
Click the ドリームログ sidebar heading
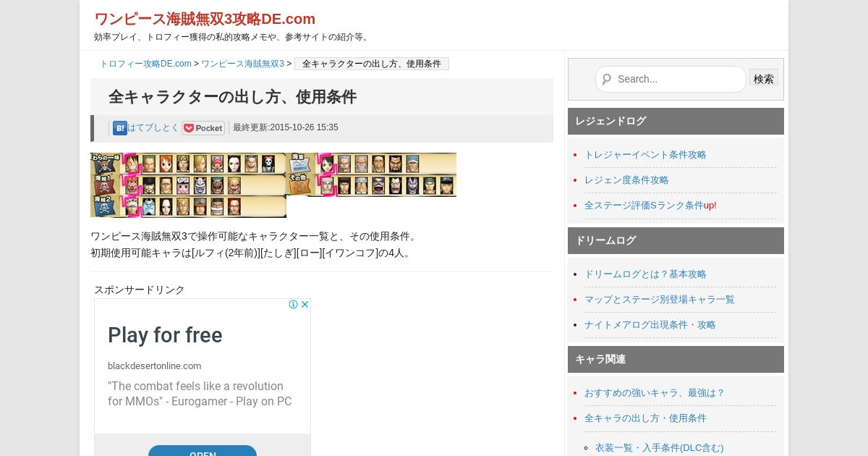[x=676, y=240]
